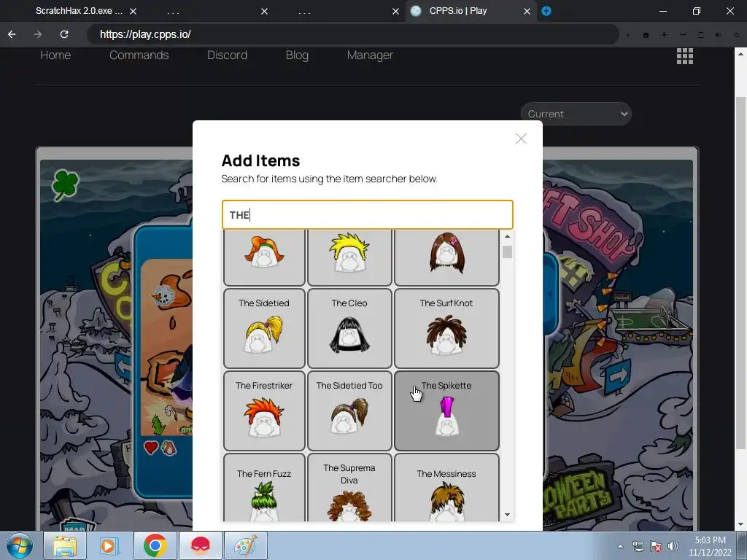Open Paint from the taskbar
This screenshot has height=560, width=747.
246,545
